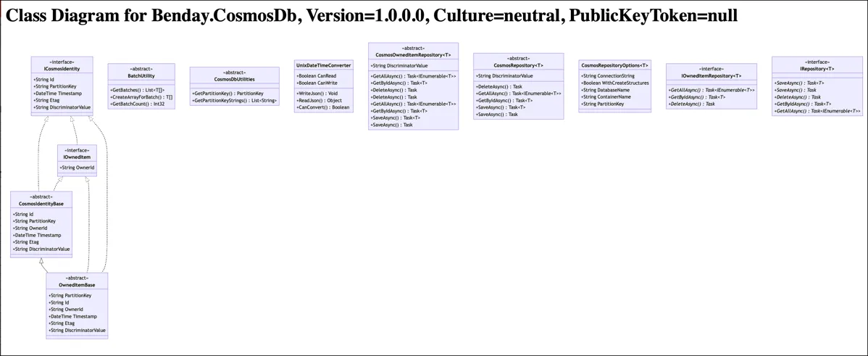Select DiscriminatorValue in CosmosOwnedItemRepository<T> box
This screenshot has width=868, height=356.
399,66
